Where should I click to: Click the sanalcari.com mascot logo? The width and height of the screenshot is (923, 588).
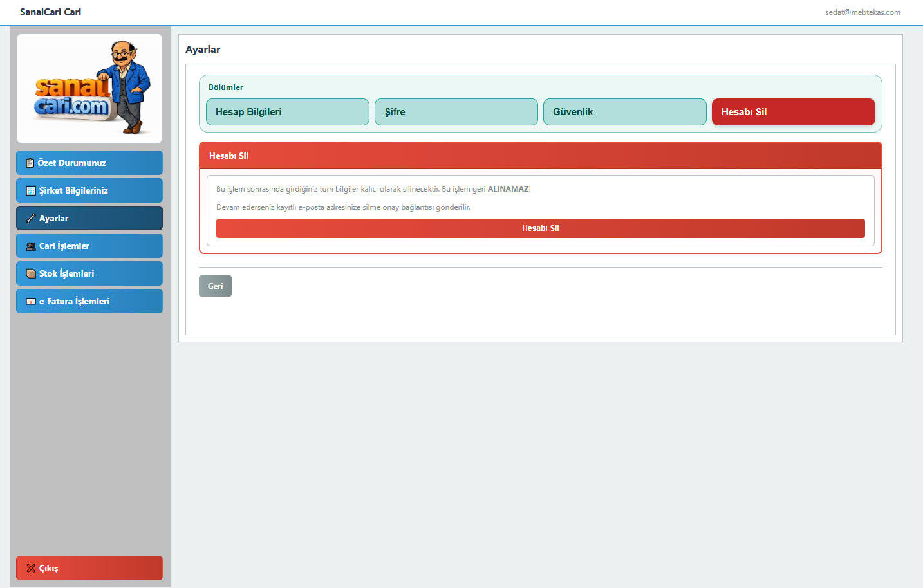[89, 88]
